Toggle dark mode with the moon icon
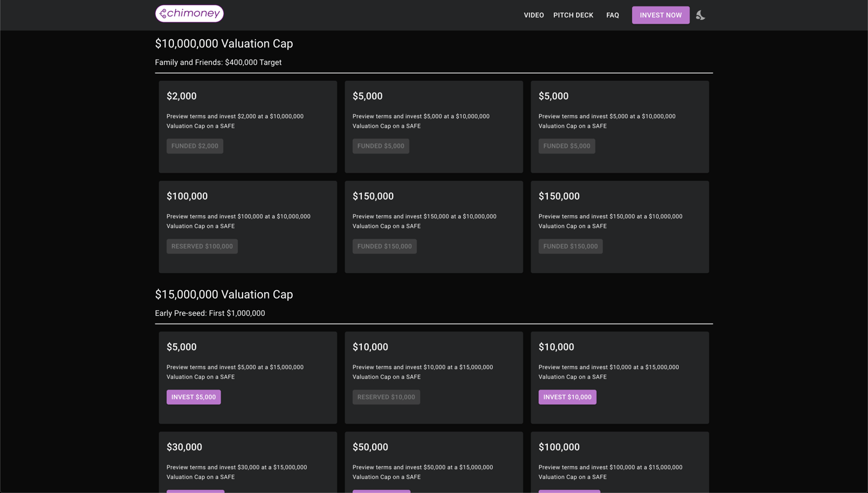Screen dimensions: 868x493 [701, 15]
